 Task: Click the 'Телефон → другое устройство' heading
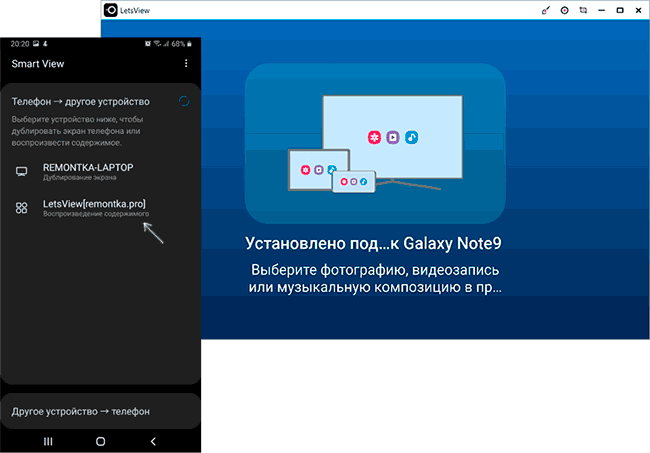click(80, 102)
